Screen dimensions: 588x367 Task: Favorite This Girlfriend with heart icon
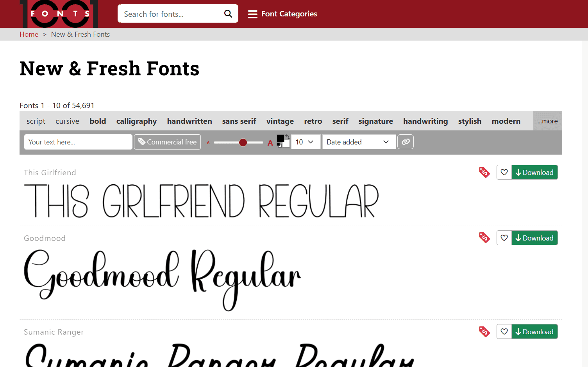click(504, 172)
